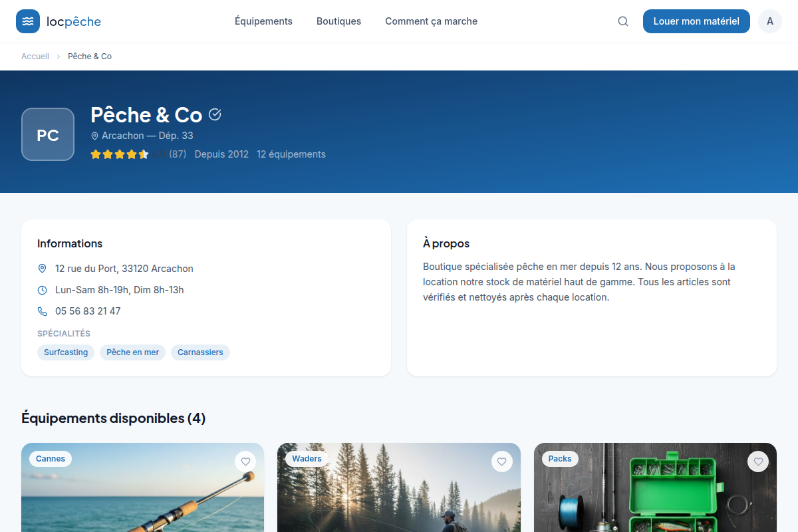Open the search magnifier icon
The image size is (798, 532).
pyautogui.click(x=623, y=21)
